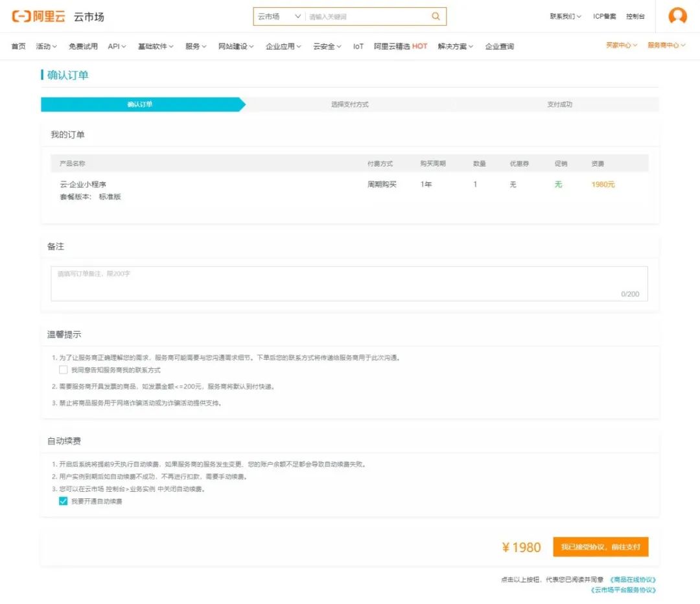
Task: Click the 套餐版本: 标准版 text
Action: pos(91,197)
